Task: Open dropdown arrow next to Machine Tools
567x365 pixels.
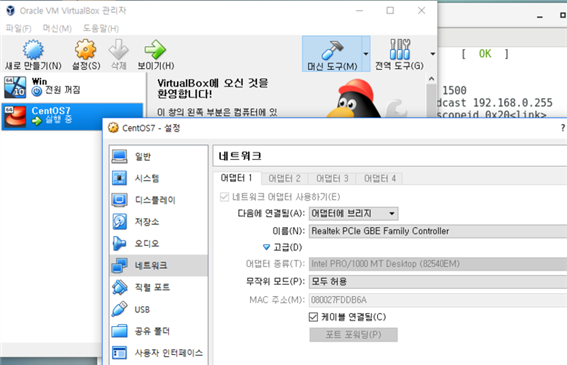Action: coord(366,54)
